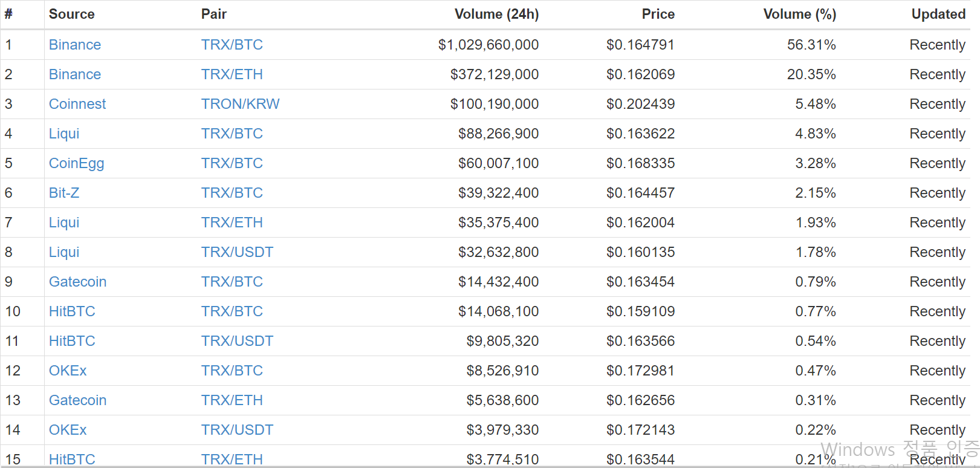Select the $0.172143 price cell
This screenshot has width=980, height=468.
click(x=641, y=430)
